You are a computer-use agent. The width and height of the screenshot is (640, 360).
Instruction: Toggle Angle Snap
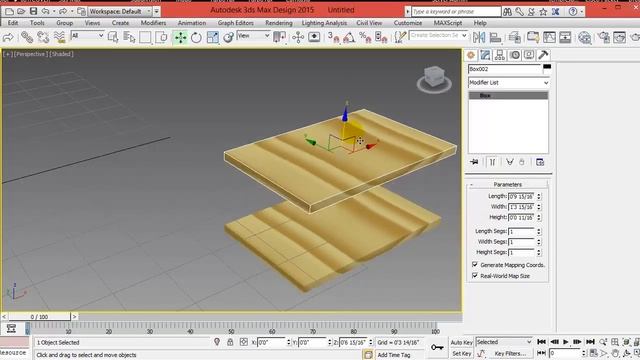(349, 37)
